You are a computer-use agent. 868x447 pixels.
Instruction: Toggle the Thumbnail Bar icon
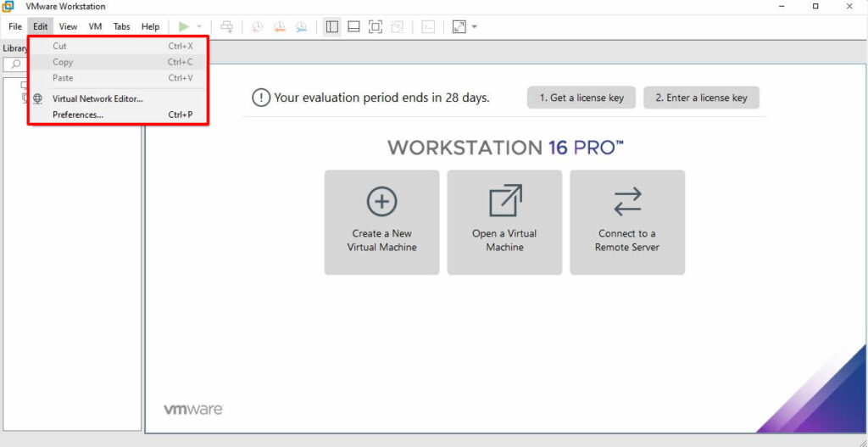(x=353, y=26)
